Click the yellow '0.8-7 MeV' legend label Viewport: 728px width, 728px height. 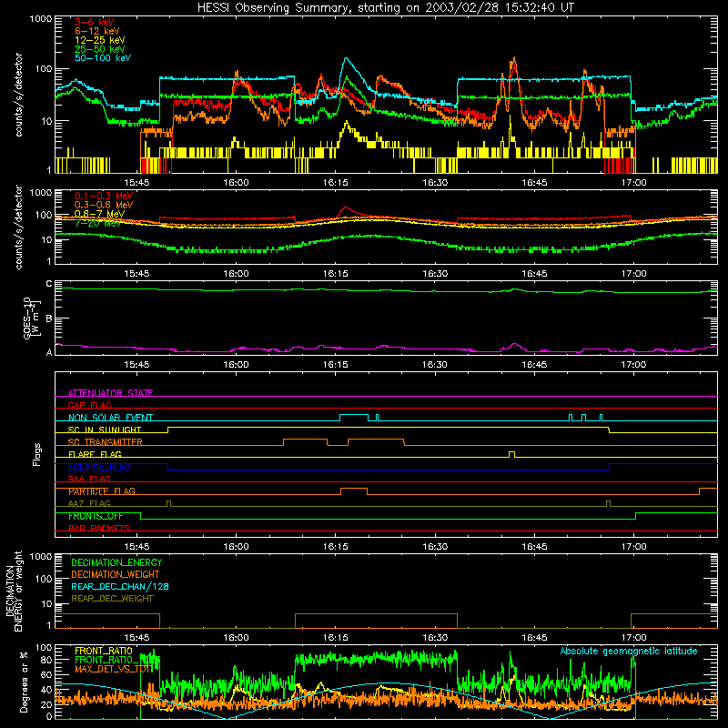tap(99, 214)
